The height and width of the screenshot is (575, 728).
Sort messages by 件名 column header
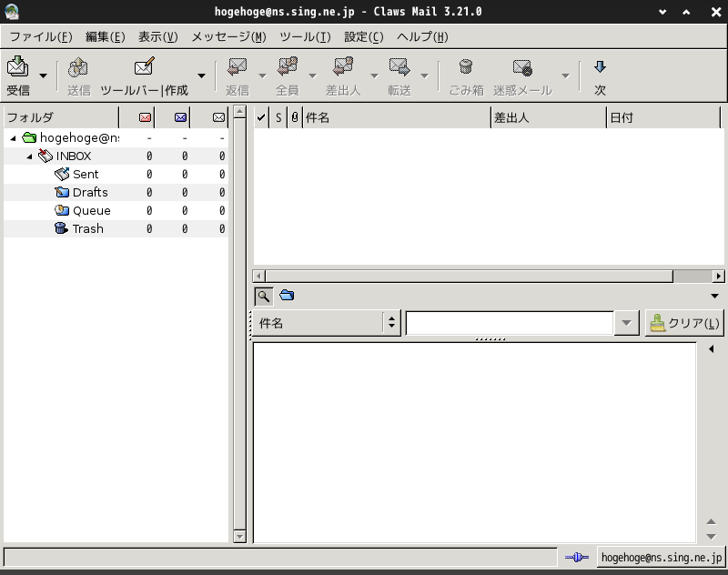click(397, 117)
